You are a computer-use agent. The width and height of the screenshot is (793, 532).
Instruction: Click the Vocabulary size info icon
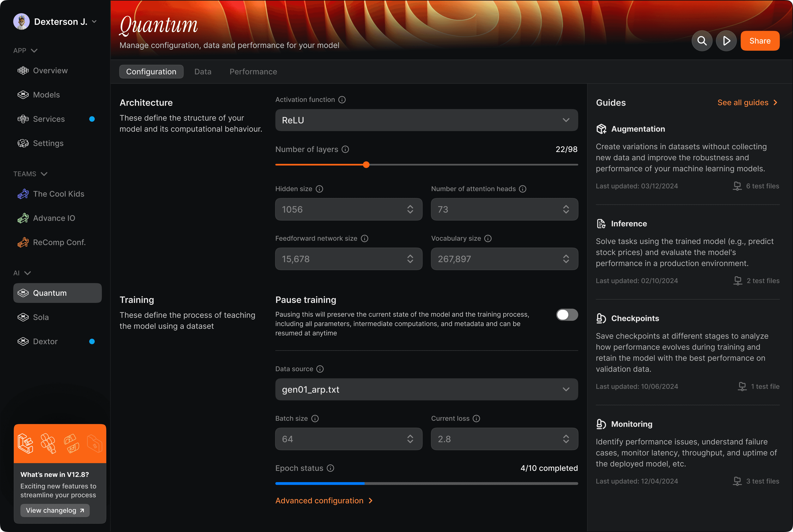click(x=488, y=239)
